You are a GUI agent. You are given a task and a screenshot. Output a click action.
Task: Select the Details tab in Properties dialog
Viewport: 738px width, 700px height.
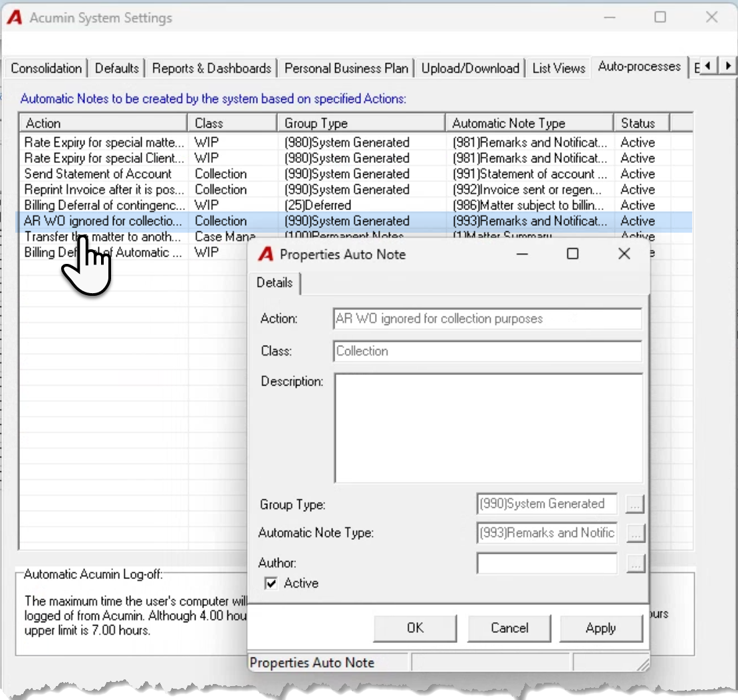(275, 283)
